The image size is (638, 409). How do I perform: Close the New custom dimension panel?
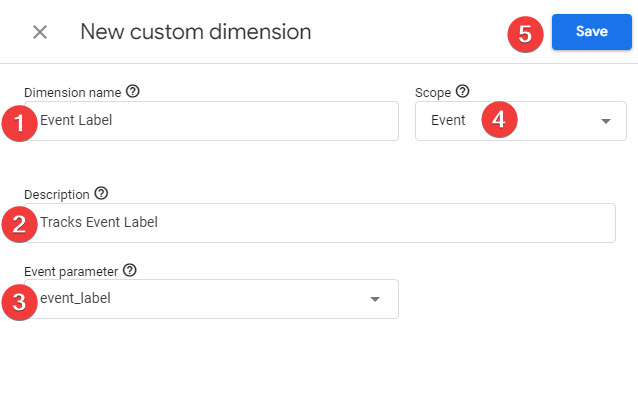pyautogui.click(x=40, y=32)
